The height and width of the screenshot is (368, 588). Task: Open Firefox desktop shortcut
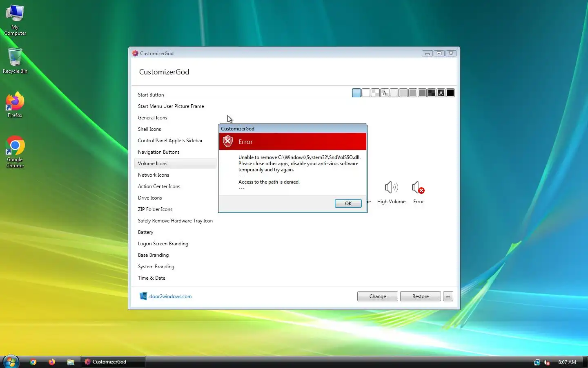(x=15, y=105)
